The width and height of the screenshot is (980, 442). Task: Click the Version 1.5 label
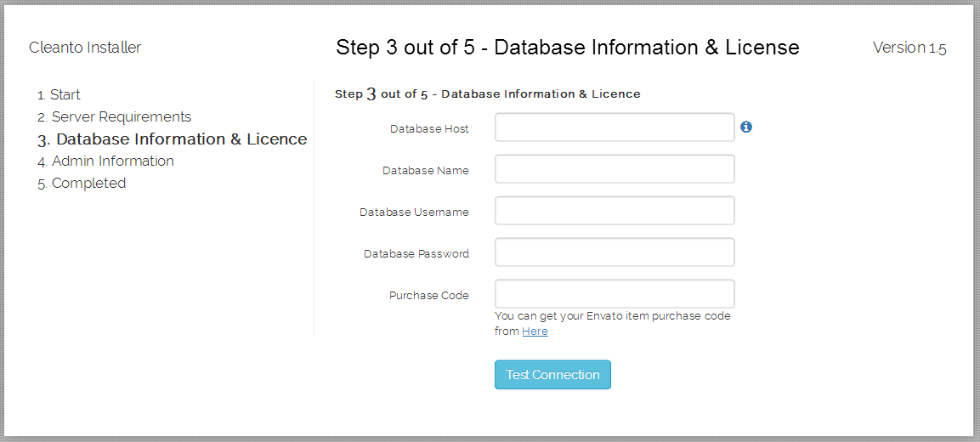click(x=909, y=48)
